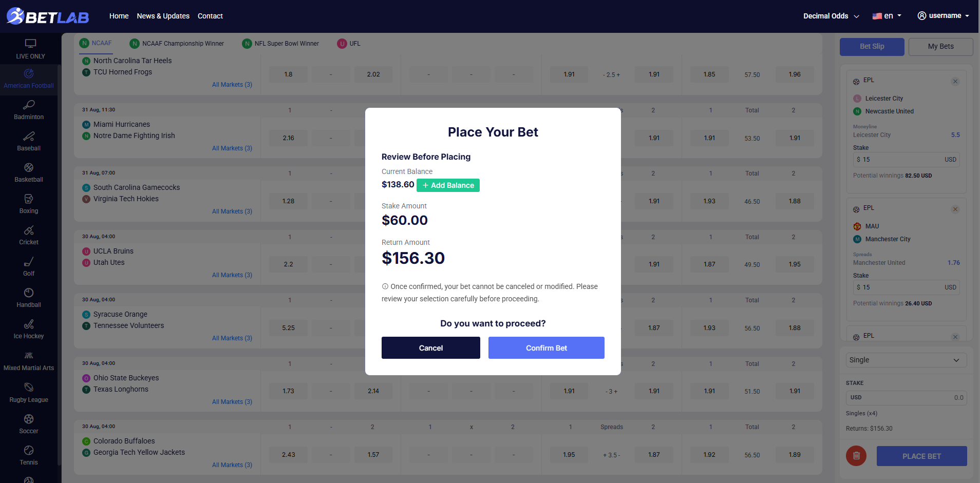Go to the Boxing section

(29, 204)
